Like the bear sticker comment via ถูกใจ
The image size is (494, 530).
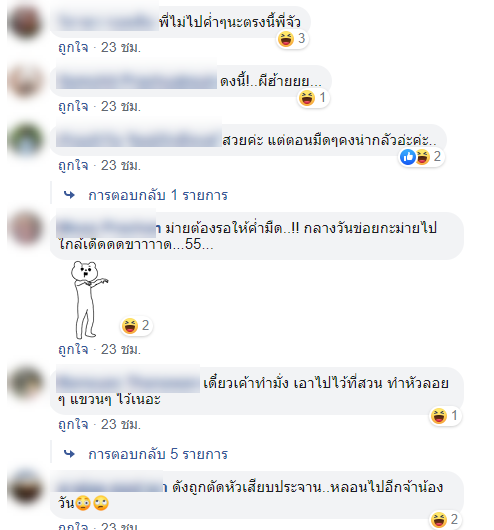(73, 349)
